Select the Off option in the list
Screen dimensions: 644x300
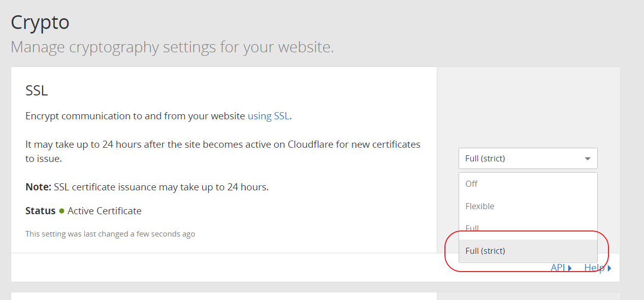point(472,184)
